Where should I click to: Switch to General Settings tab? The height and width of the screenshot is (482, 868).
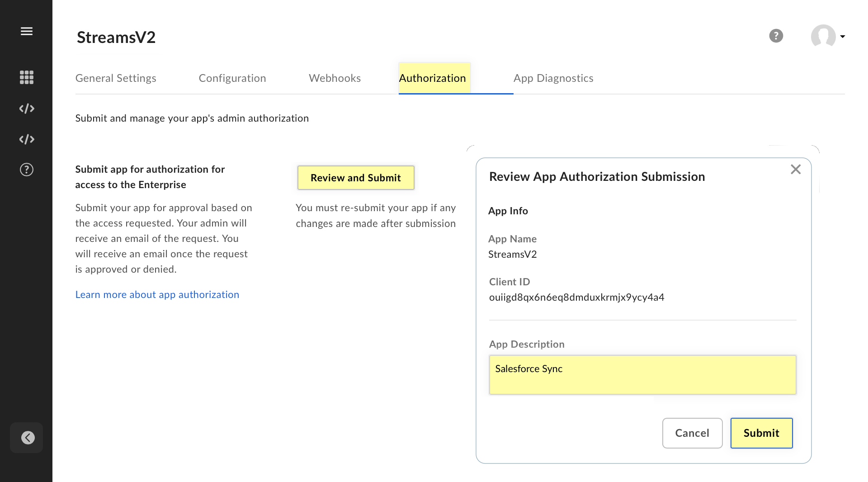coord(116,78)
